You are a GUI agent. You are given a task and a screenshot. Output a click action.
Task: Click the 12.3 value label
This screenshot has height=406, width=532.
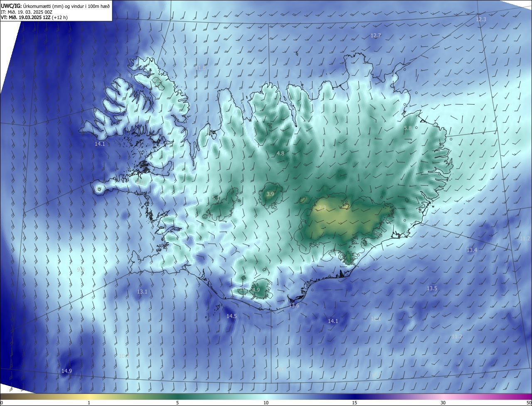point(481,20)
